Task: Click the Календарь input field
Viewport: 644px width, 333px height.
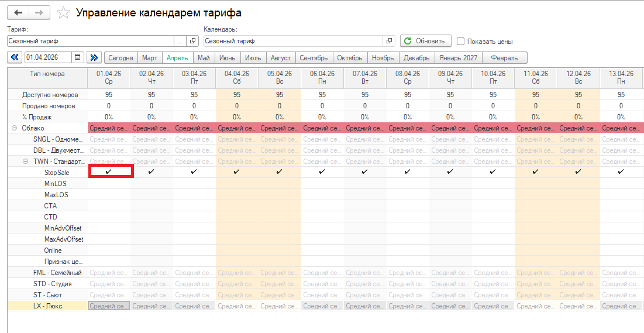Action: pos(293,41)
